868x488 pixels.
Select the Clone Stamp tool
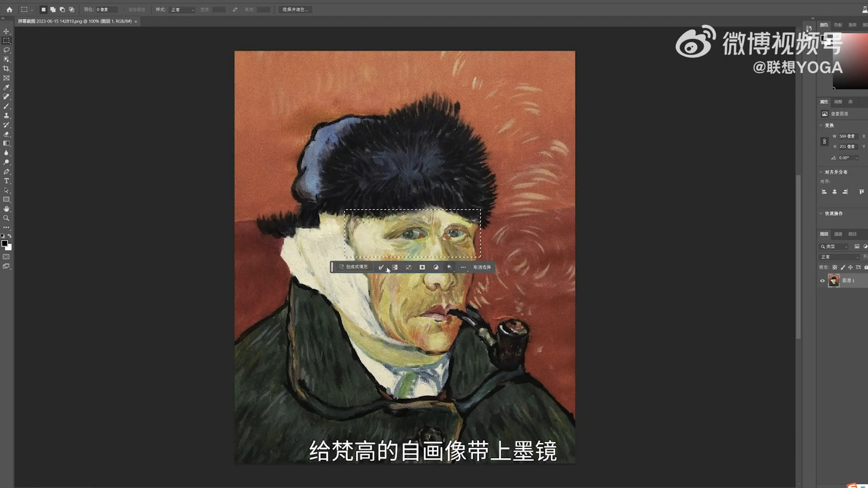(x=7, y=115)
